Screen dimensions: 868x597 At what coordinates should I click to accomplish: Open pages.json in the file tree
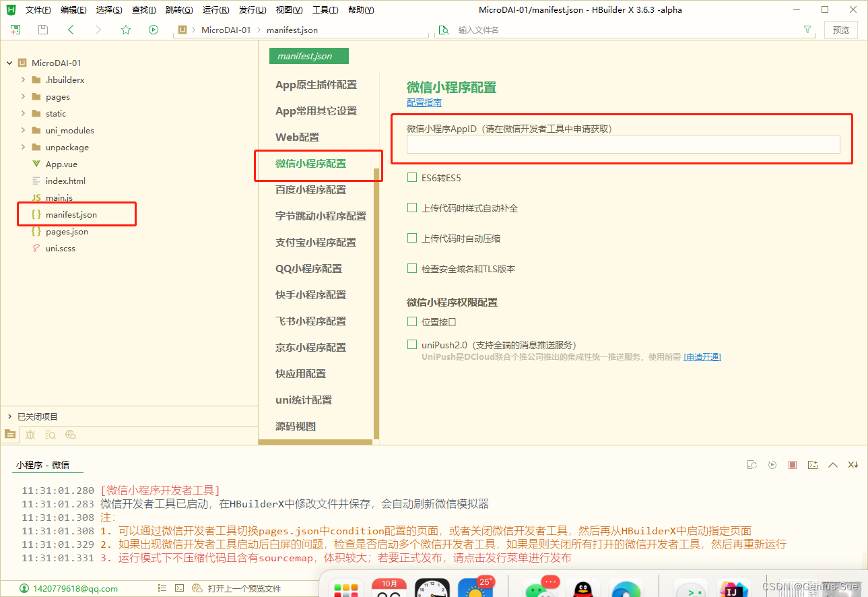pyautogui.click(x=67, y=231)
